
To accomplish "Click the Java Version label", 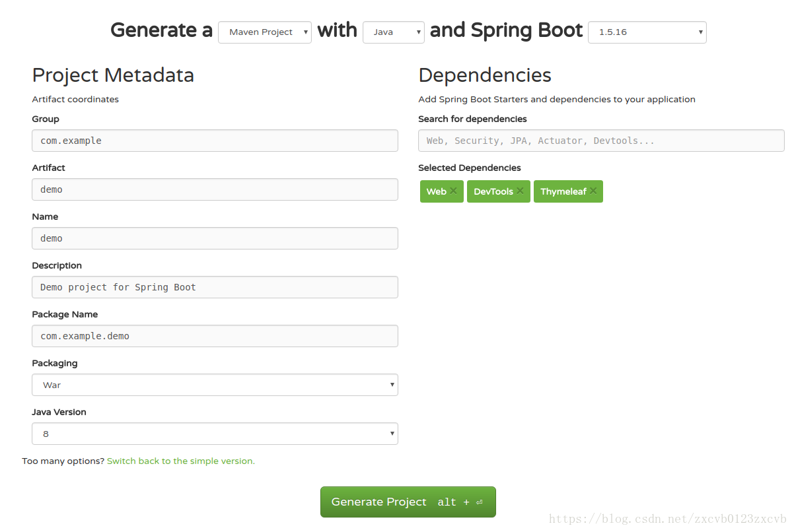I will (59, 413).
